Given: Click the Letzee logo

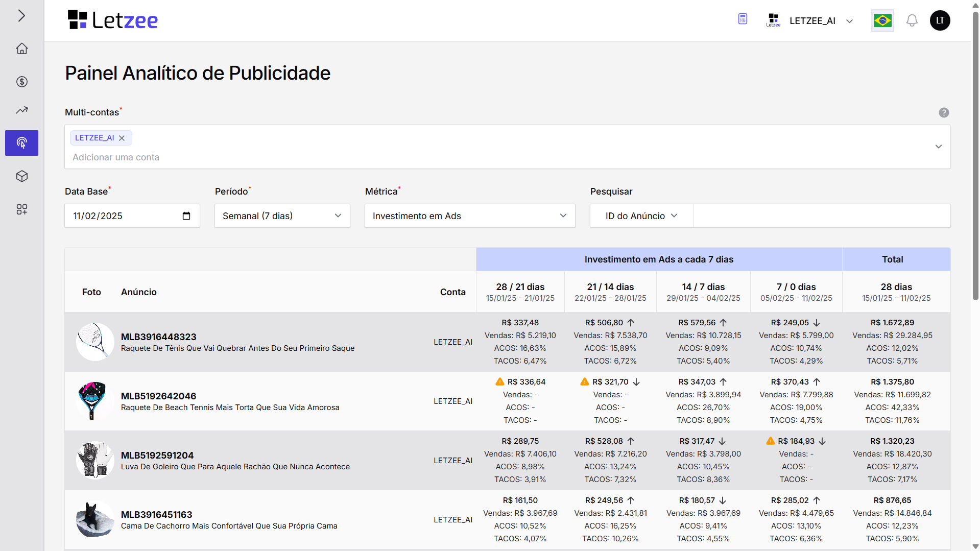Looking at the screenshot, I should pyautogui.click(x=113, y=20).
